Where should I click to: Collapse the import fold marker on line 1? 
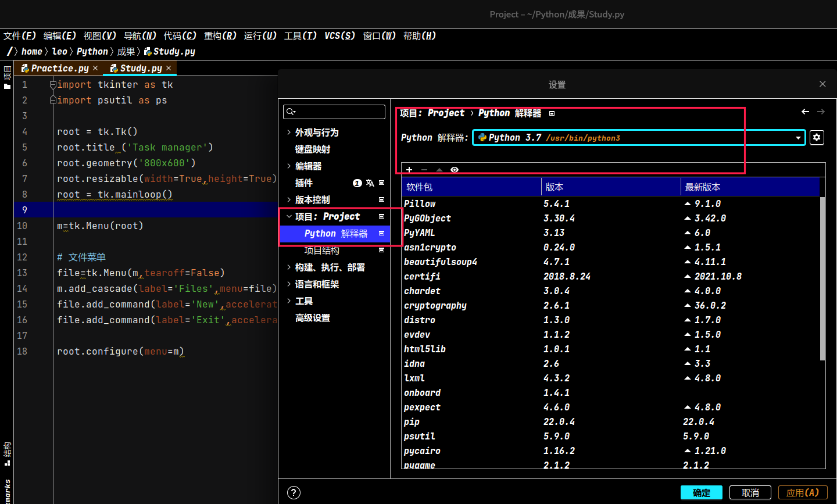coord(53,85)
